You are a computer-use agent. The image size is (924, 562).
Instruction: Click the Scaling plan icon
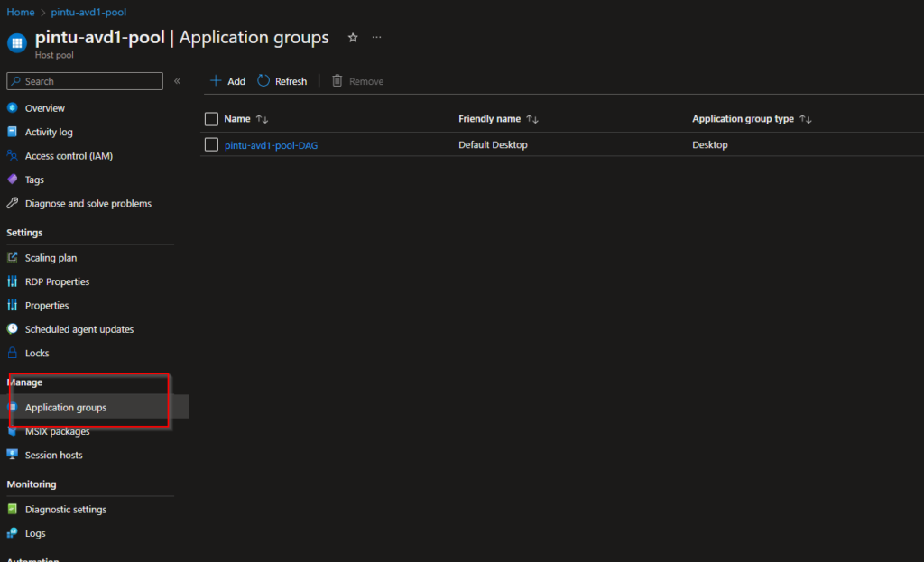pyautogui.click(x=13, y=257)
